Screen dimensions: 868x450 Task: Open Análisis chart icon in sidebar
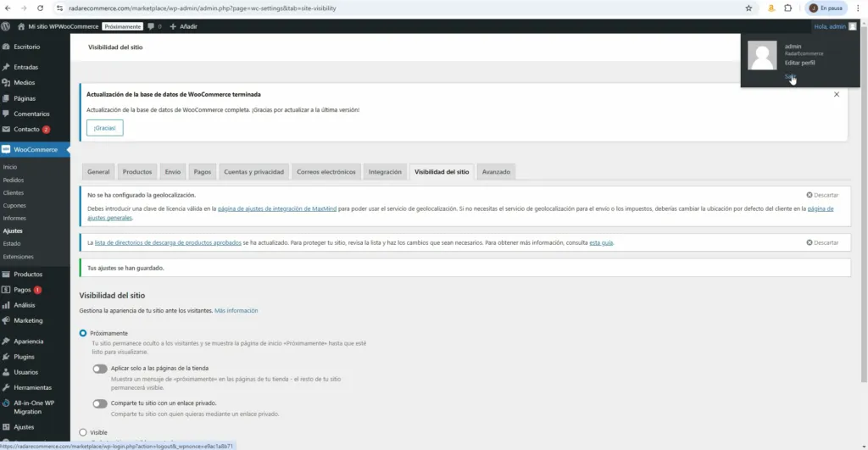[6, 305]
